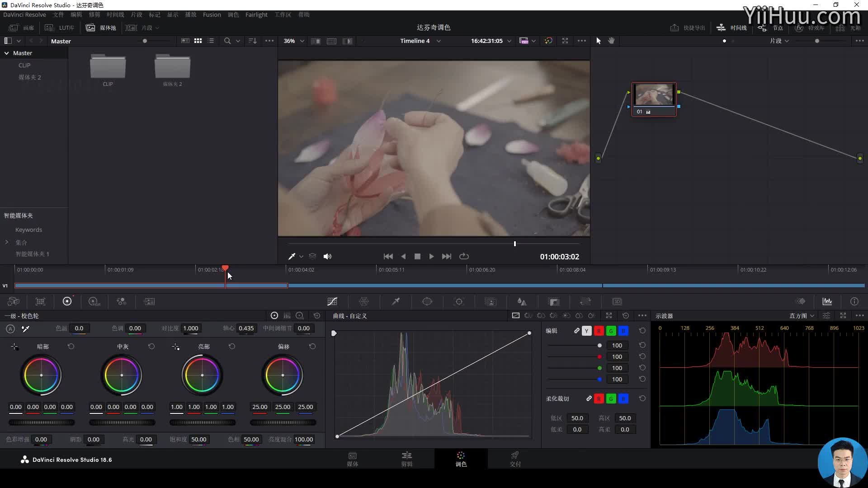
Task: Open the Tracker palette icon
Action: click(459, 301)
